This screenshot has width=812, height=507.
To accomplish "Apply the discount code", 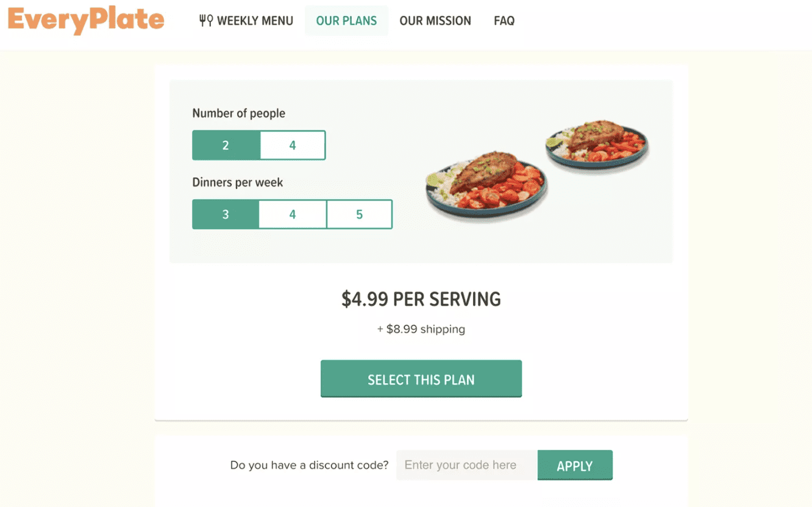I will [575, 465].
